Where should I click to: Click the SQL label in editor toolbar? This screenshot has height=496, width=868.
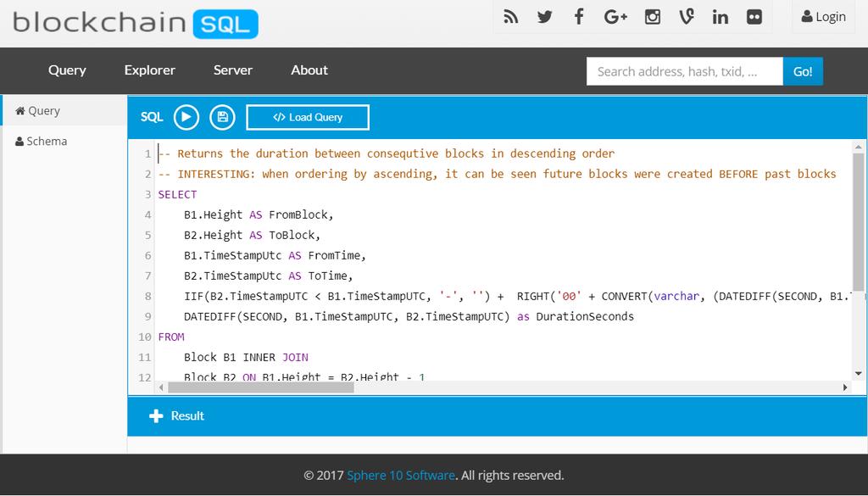(152, 117)
